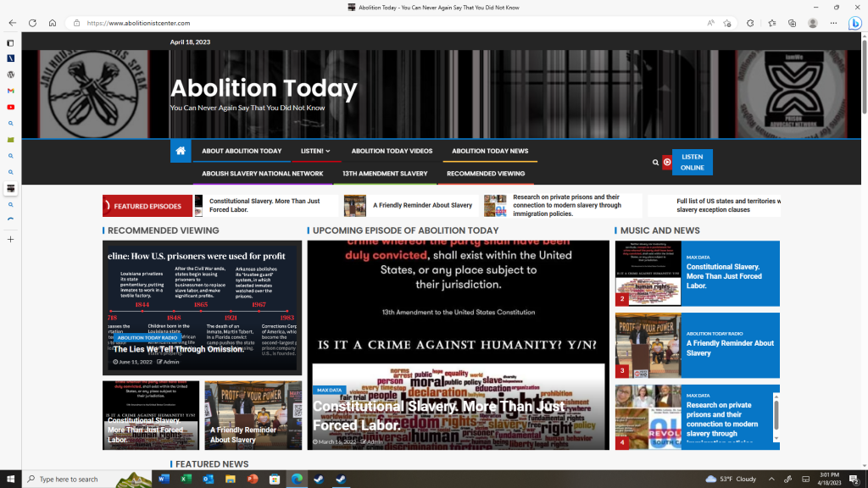Screen dimensions: 868x488
Task: Open the YouTube tab in vertical sidebar
Action: click(x=10, y=107)
